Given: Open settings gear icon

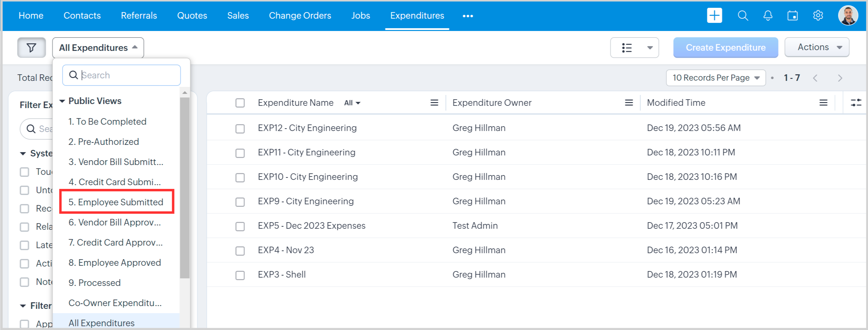Looking at the screenshot, I should click(x=818, y=16).
